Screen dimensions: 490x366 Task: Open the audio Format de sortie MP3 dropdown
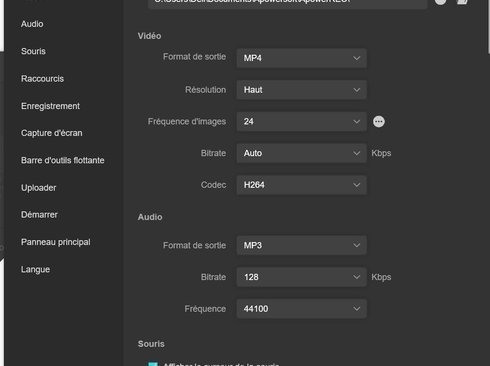click(302, 245)
